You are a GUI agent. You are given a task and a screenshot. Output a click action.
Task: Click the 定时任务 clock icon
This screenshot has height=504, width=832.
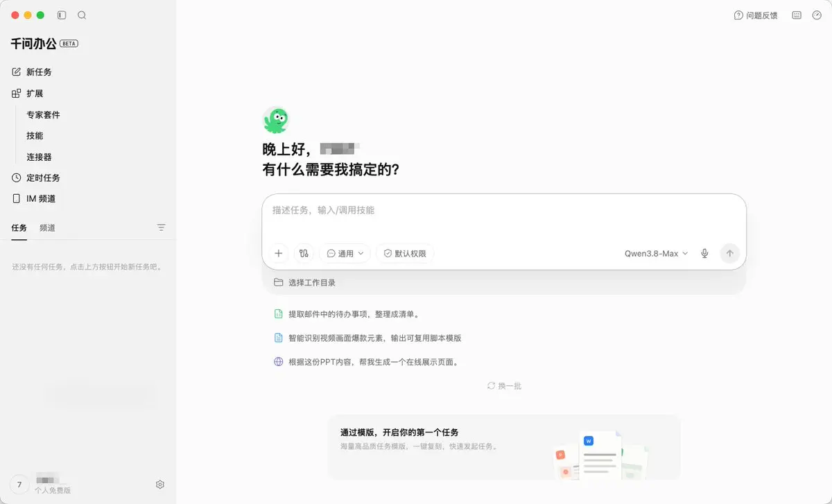point(17,178)
